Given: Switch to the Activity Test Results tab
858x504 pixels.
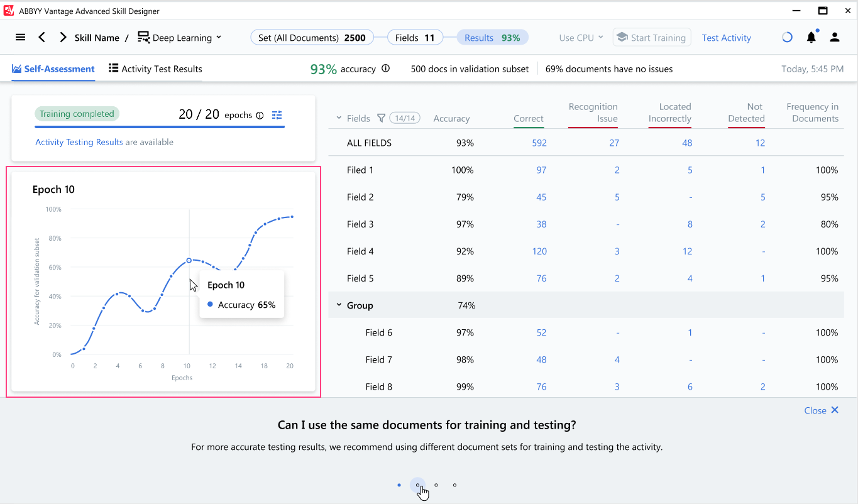Looking at the screenshot, I should 155,68.
